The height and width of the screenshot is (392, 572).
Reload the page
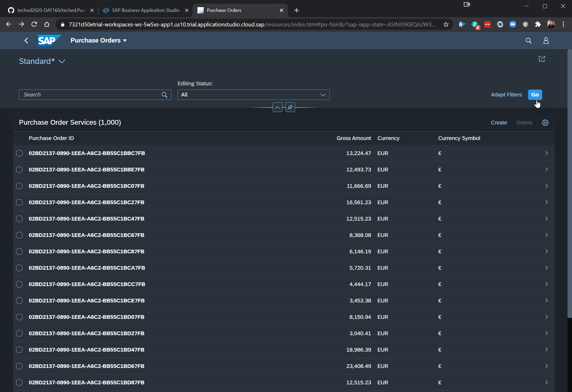34,24
